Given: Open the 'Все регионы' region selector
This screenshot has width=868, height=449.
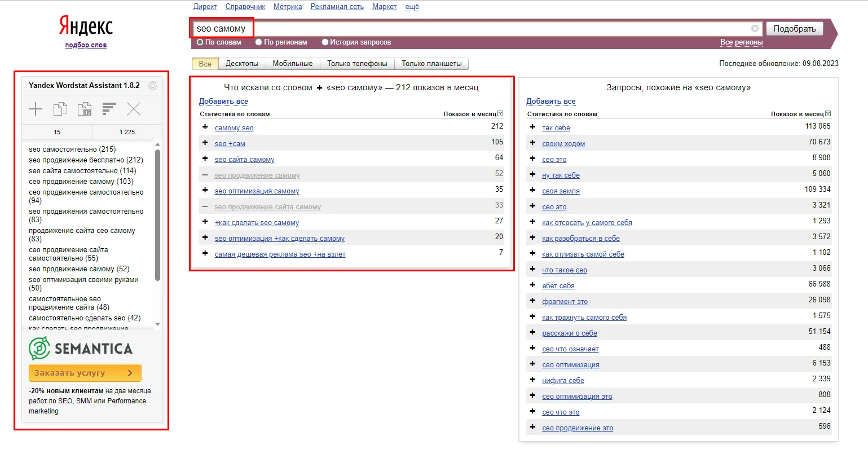Looking at the screenshot, I should (741, 42).
